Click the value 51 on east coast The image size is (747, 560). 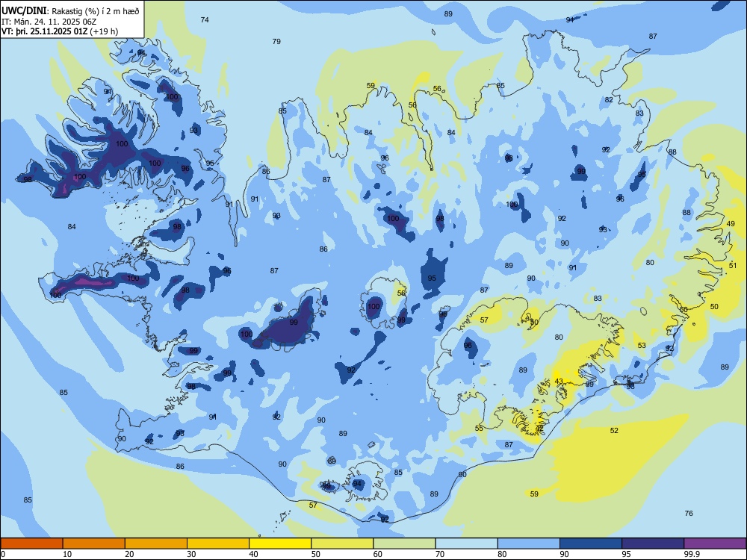coord(733,265)
